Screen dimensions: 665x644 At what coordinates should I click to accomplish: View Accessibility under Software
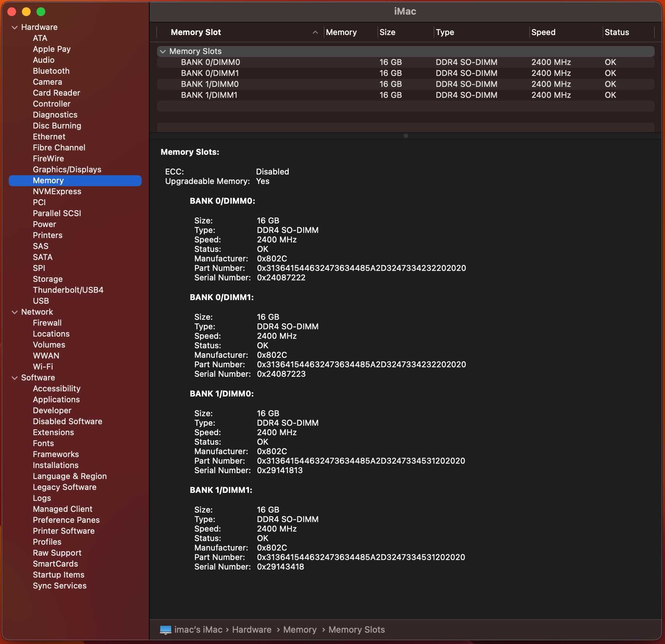[x=57, y=389]
